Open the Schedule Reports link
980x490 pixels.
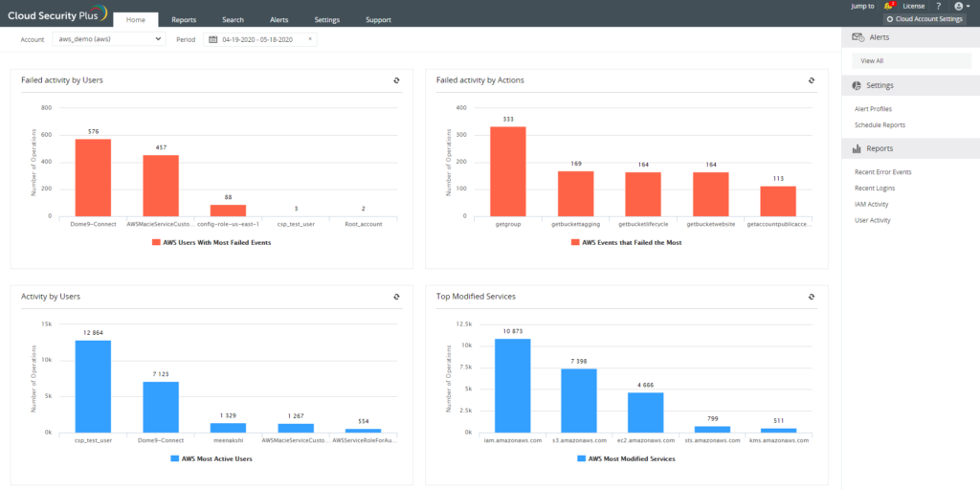click(880, 124)
